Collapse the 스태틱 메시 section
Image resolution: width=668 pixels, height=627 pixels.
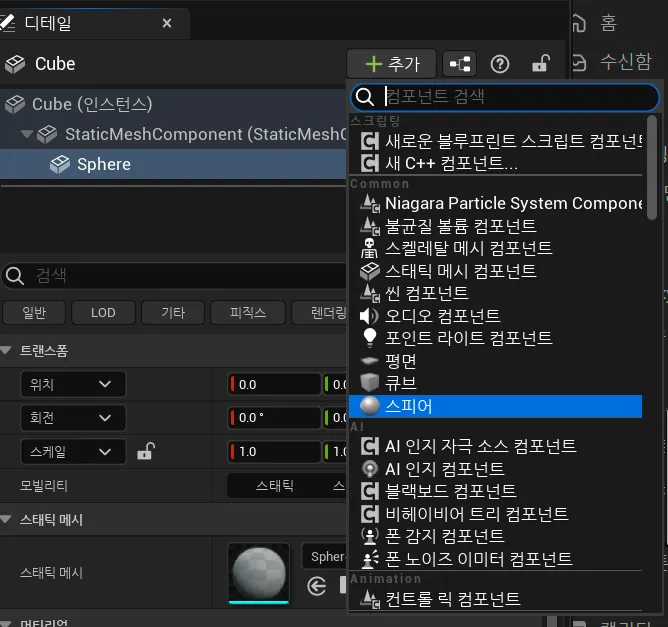pyautogui.click(x=6, y=519)
